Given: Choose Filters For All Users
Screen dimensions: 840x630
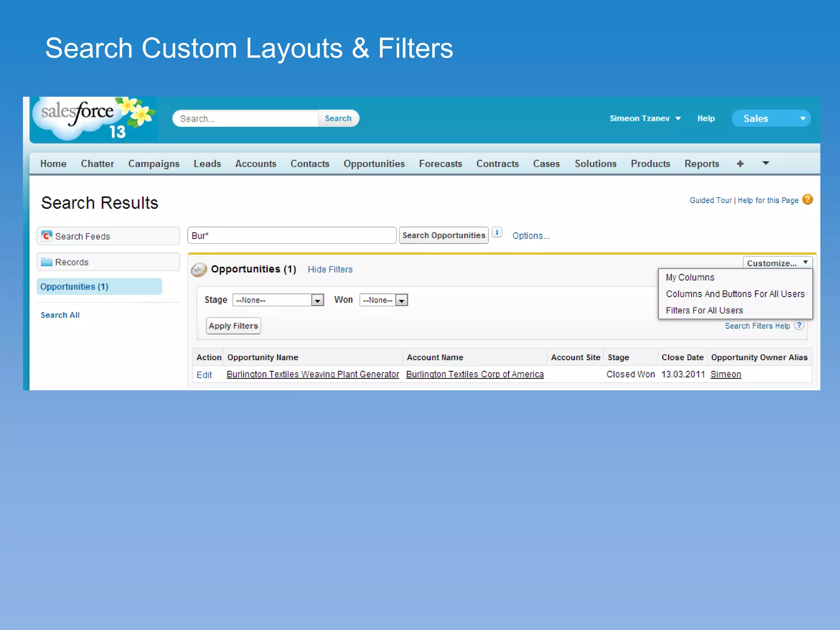Looking at the screenshot, I should (704, 310).
